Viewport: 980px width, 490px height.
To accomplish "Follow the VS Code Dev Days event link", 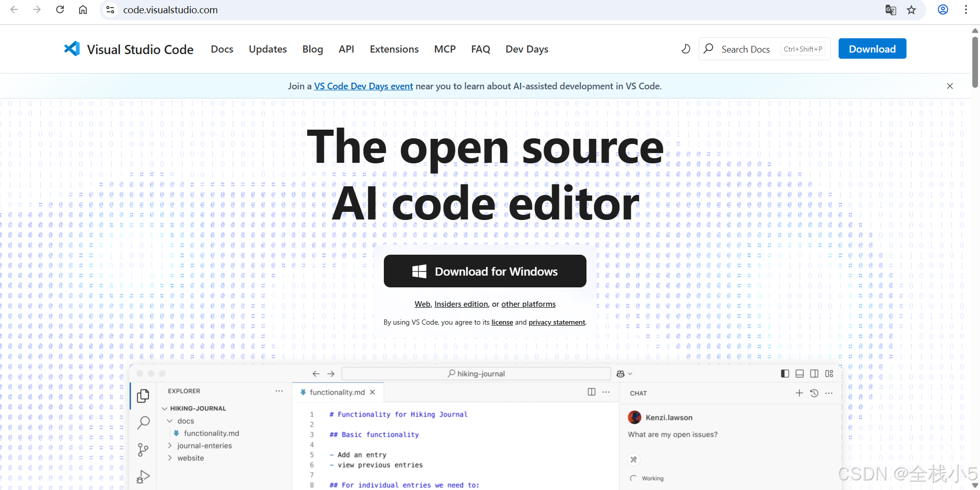I will coord(363,86).
